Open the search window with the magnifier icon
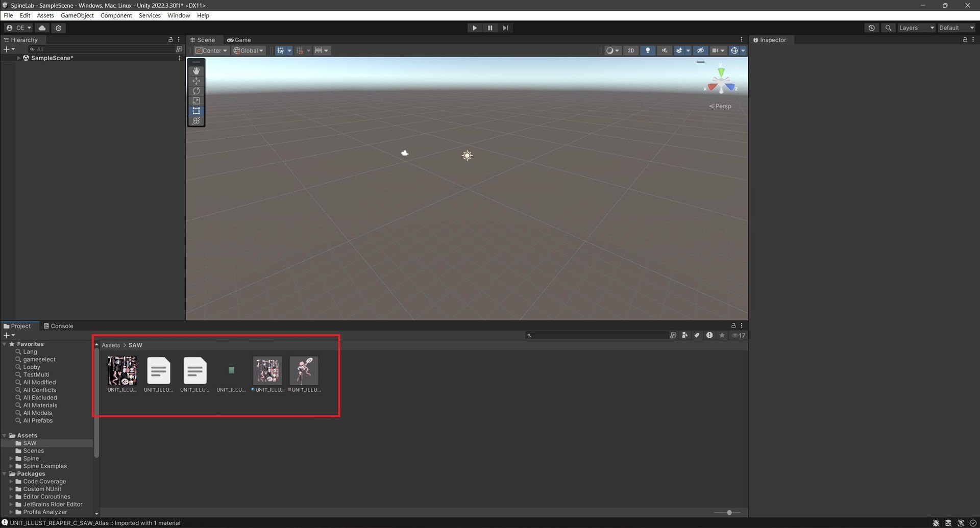 point(888,28)
